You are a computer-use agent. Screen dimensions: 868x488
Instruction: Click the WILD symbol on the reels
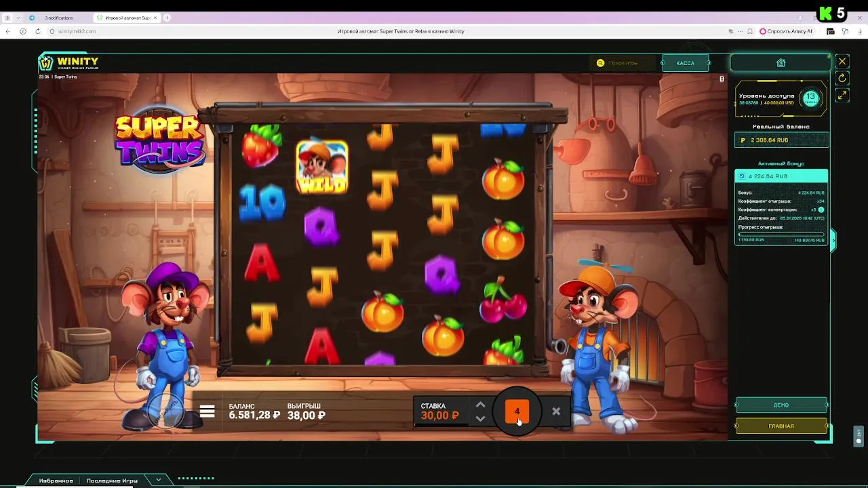(x=322, y=167)
